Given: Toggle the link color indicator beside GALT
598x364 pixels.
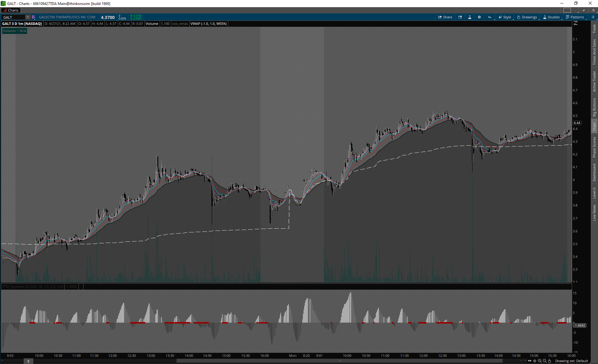Looking at the screenshot, I should pyautogui.click(x=33, y=17).
